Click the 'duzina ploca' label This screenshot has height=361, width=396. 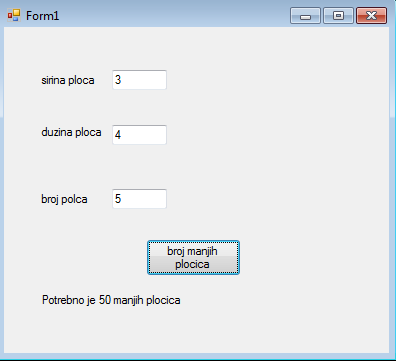pos(71,132)
